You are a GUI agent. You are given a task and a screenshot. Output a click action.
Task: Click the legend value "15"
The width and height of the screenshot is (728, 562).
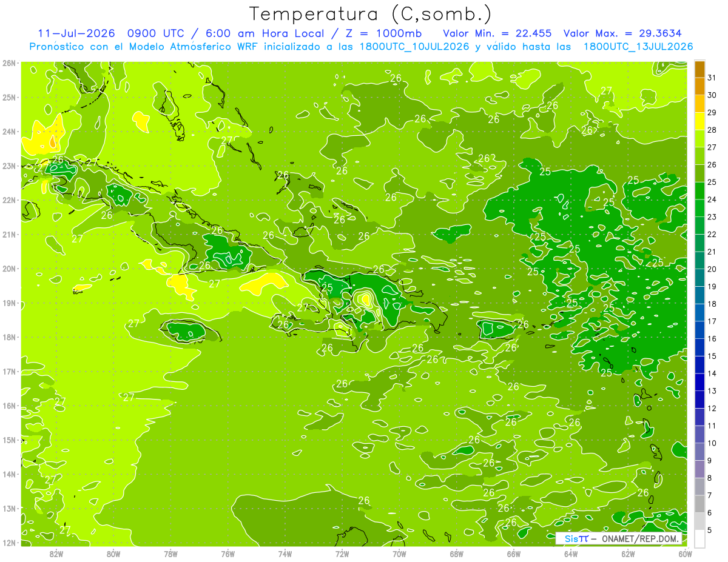coord(712,356)
